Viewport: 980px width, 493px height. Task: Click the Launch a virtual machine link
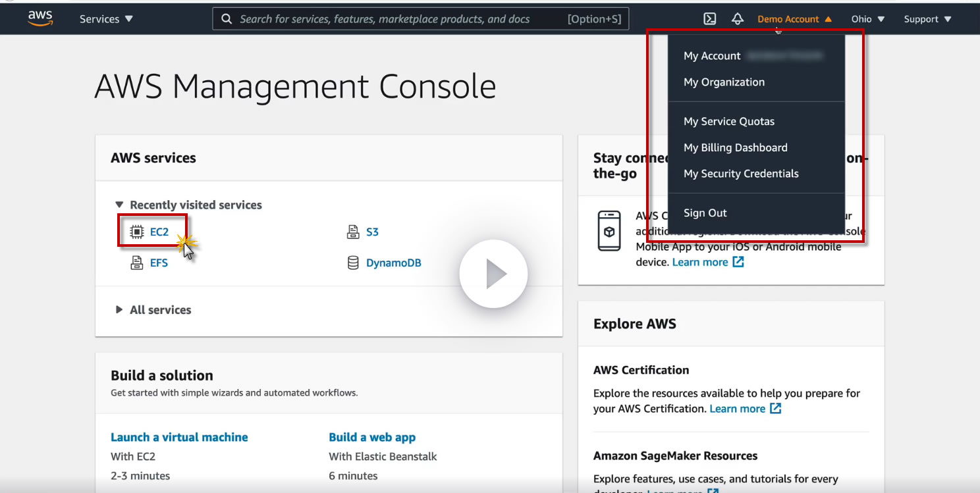[179, 437]
